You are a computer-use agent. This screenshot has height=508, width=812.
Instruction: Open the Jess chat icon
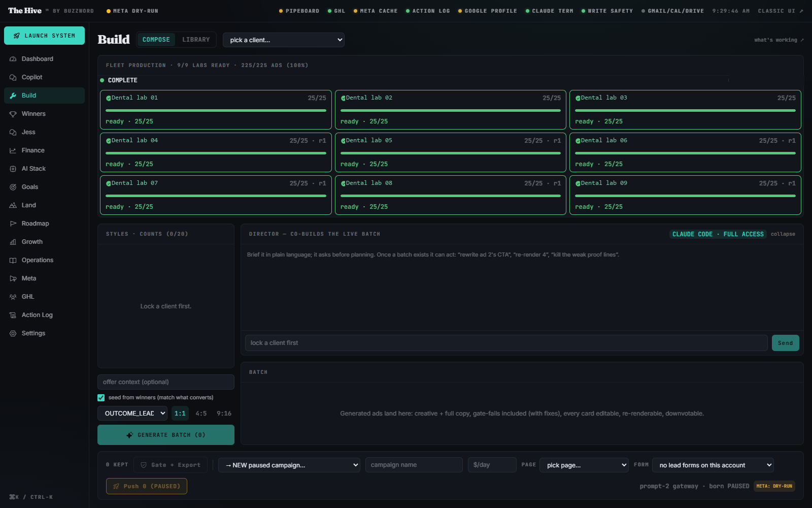coord(13,132)
